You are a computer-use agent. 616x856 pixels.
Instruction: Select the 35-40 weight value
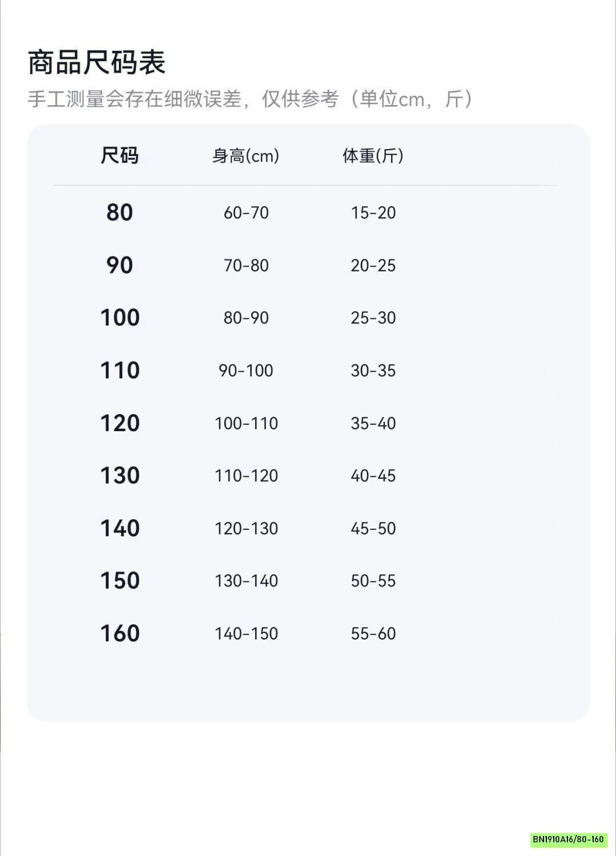(373, 423)
